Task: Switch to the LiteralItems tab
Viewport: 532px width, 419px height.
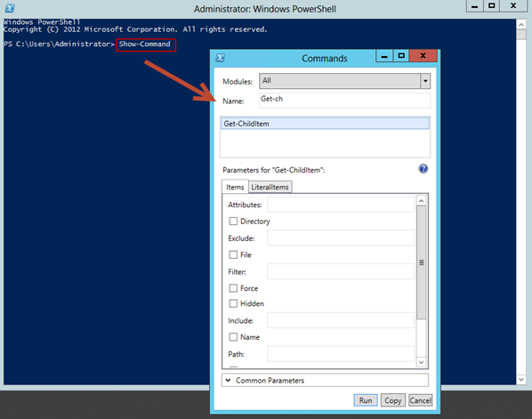Action: (270, 187)
